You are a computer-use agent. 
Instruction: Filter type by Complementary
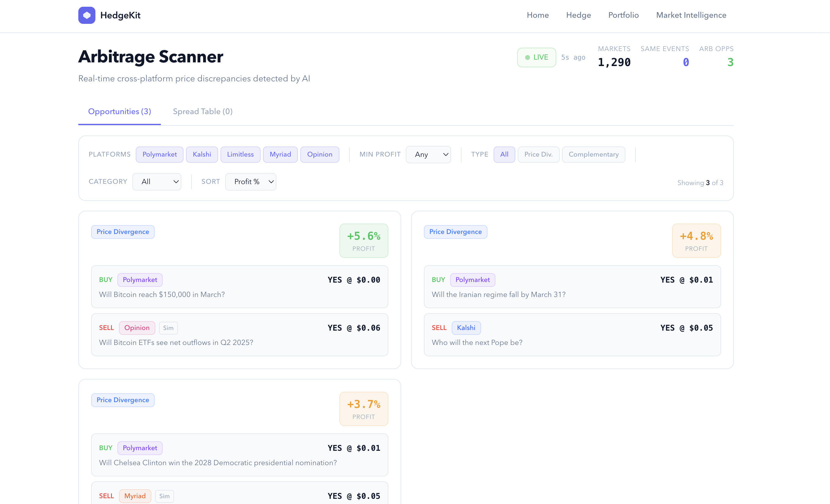coord(593,154)
